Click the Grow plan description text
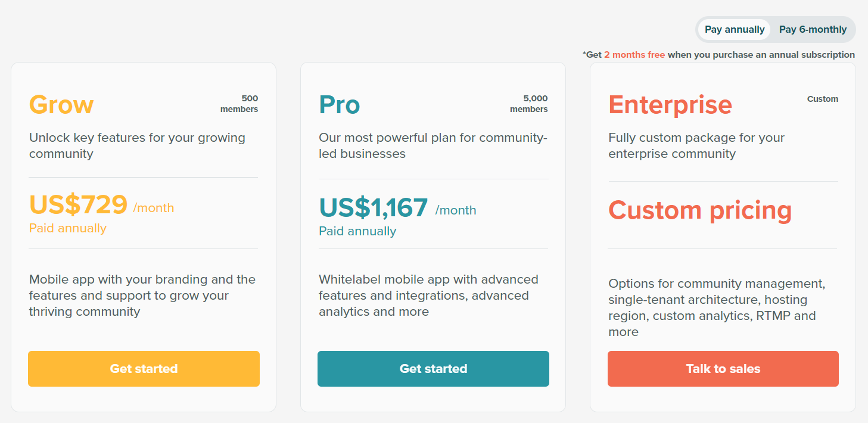The height and width of the screenshot is (423, 868). tap(137, 145)
